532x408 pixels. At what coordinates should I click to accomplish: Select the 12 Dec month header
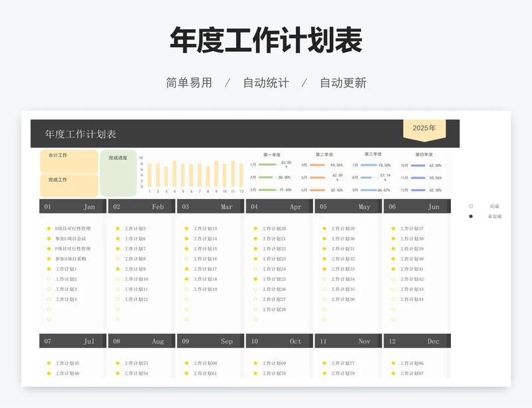click(417, 341)
